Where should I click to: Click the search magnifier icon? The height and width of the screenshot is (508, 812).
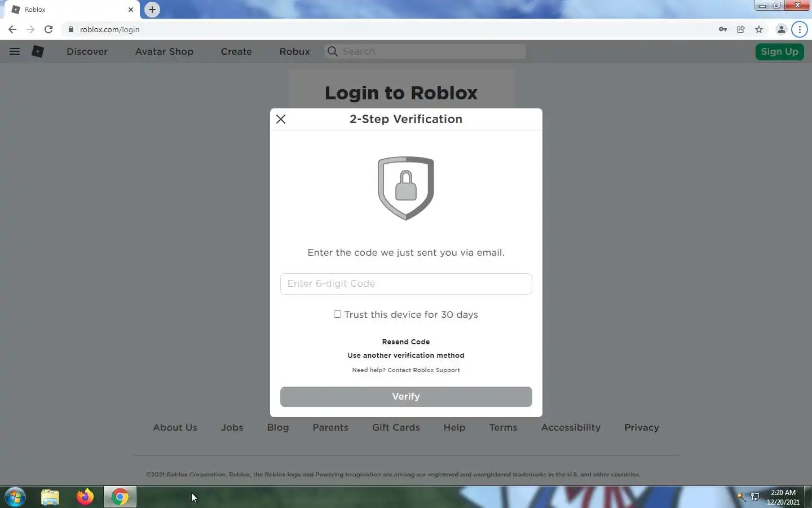click(x=333, y=51)
